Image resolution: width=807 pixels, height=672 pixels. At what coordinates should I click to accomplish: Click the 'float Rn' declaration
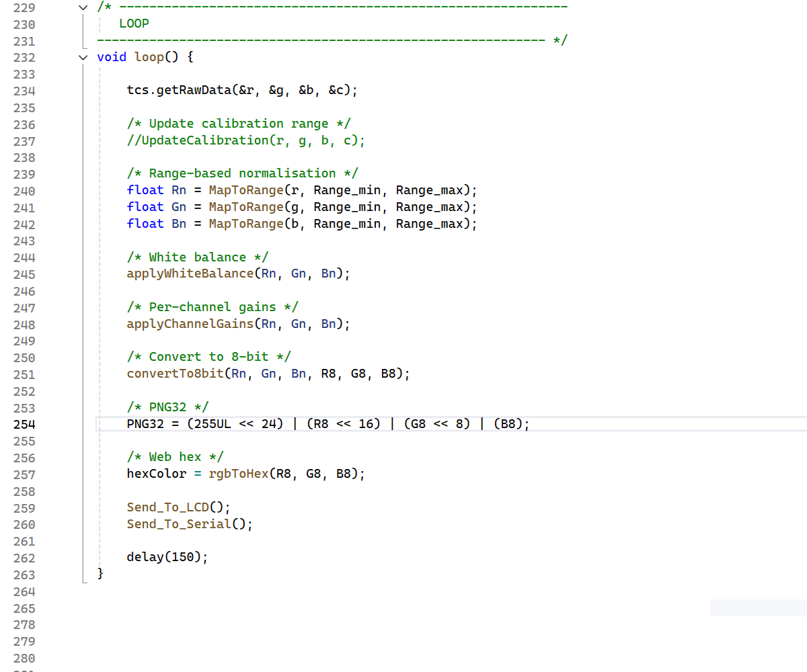(x=157, y=190)
